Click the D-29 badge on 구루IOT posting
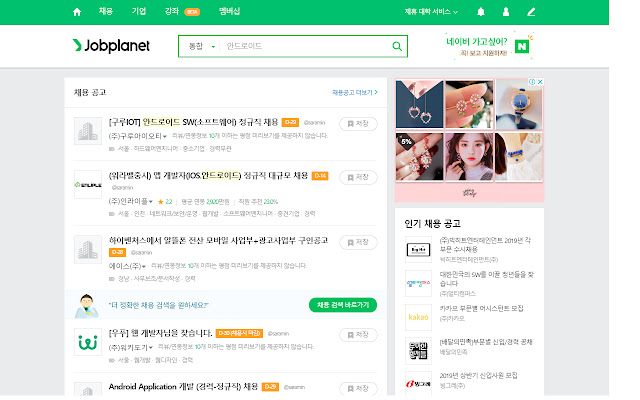640x400 pixels. [x=290, y=122]
